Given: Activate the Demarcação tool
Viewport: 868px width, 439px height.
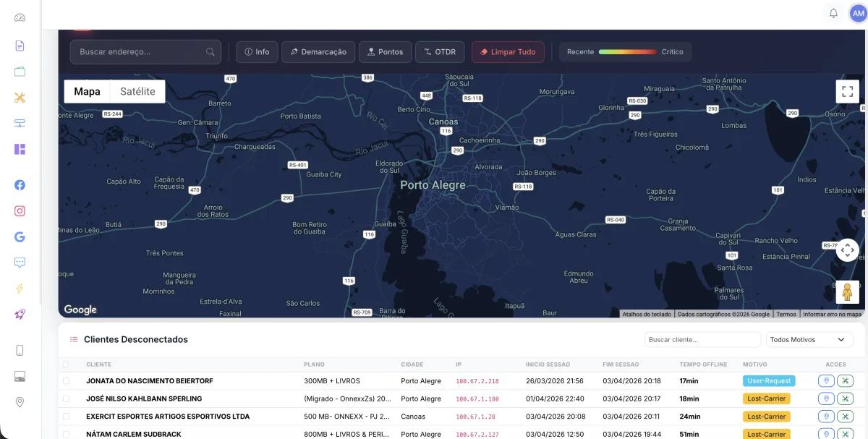Looking at the screenshot, I should 318,52.
